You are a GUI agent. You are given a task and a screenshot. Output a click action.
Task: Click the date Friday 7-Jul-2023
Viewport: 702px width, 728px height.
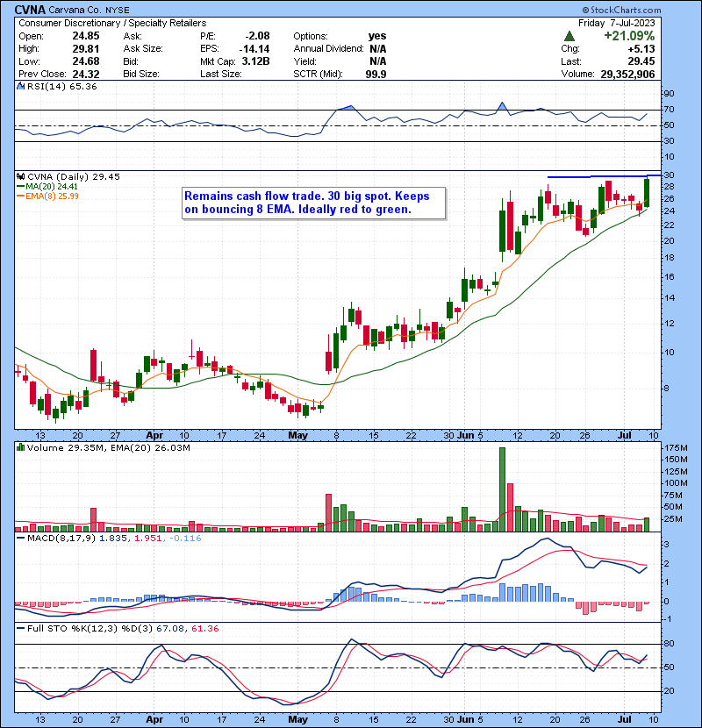(617, 23)
